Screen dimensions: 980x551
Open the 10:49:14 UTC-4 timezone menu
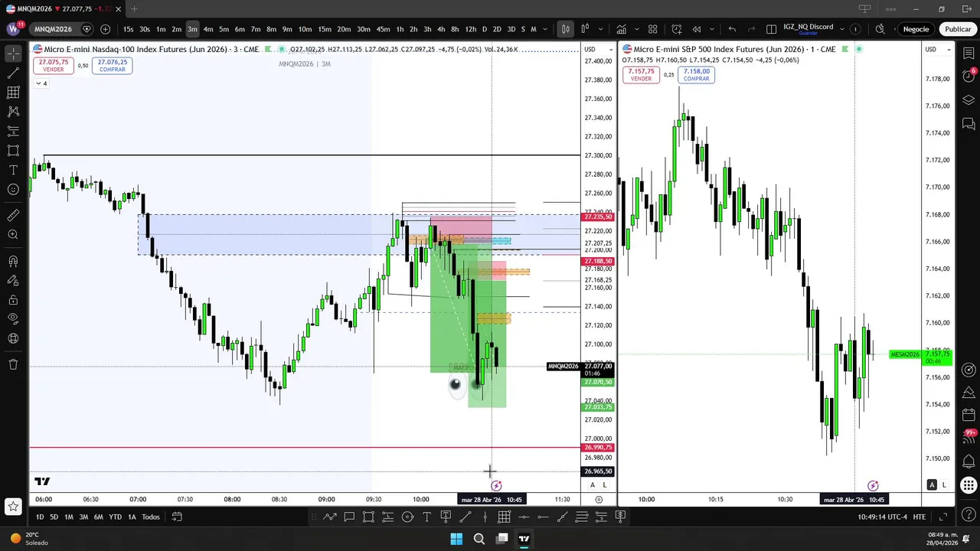(x=882, y=517)
